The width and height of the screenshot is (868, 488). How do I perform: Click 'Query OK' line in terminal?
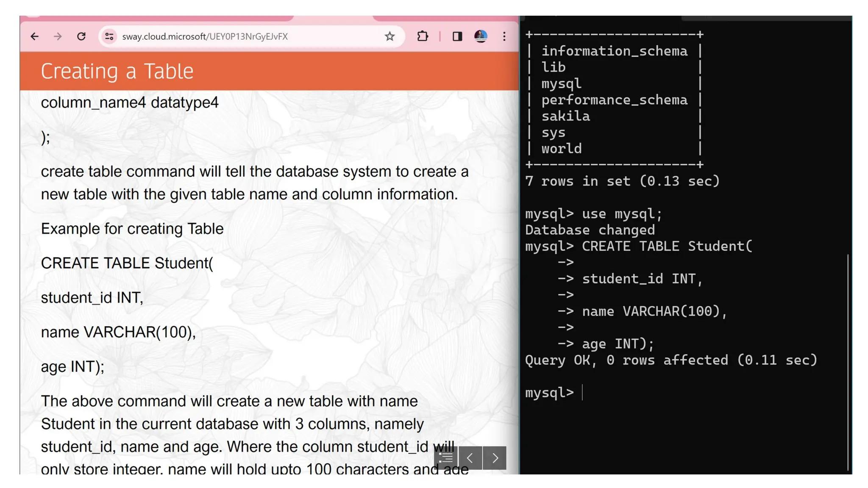[670, 360]
